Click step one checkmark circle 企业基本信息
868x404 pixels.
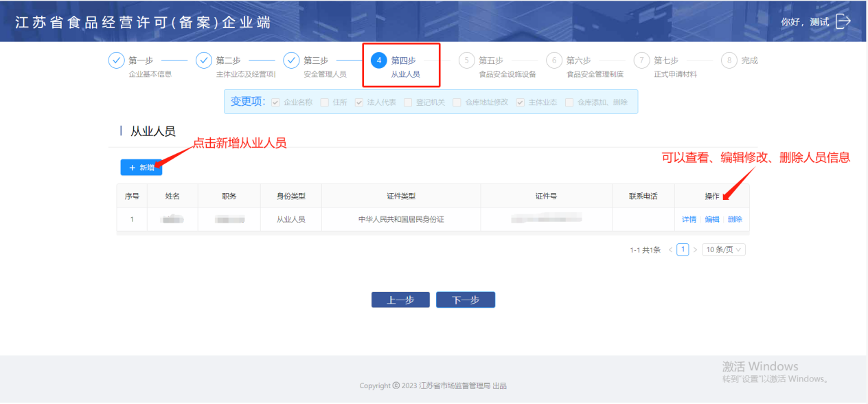116,60
